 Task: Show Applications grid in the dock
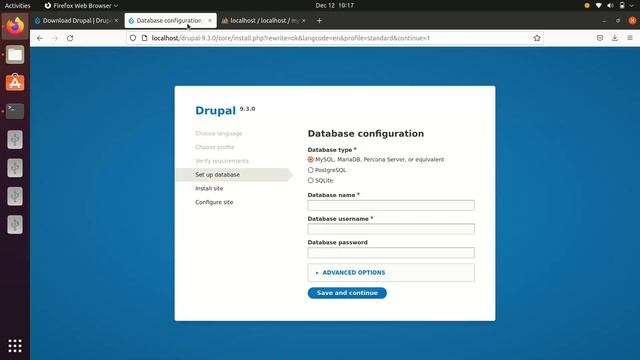pos(15,346)
